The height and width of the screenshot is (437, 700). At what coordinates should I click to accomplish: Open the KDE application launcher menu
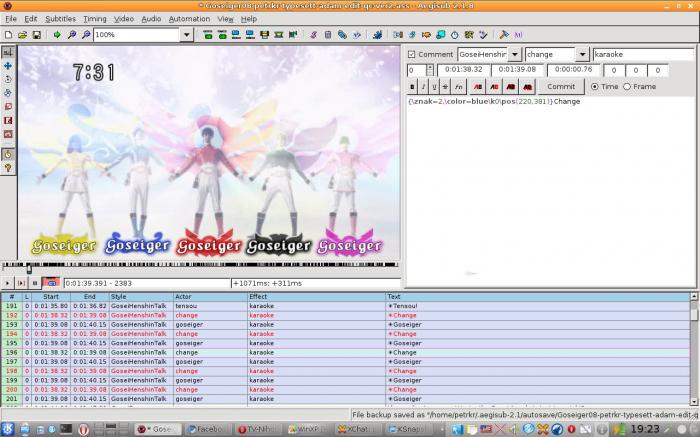tap(8, 429)
